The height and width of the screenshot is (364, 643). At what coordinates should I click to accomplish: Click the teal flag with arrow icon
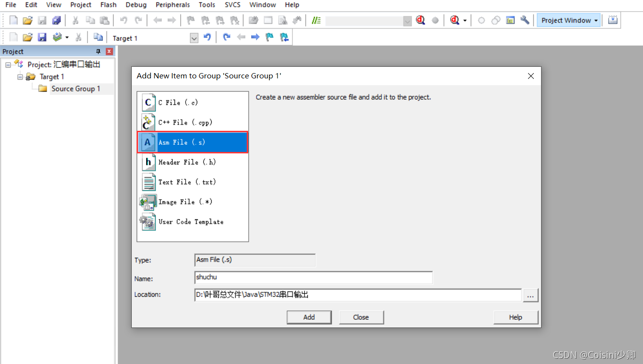(x=284, y=38)
